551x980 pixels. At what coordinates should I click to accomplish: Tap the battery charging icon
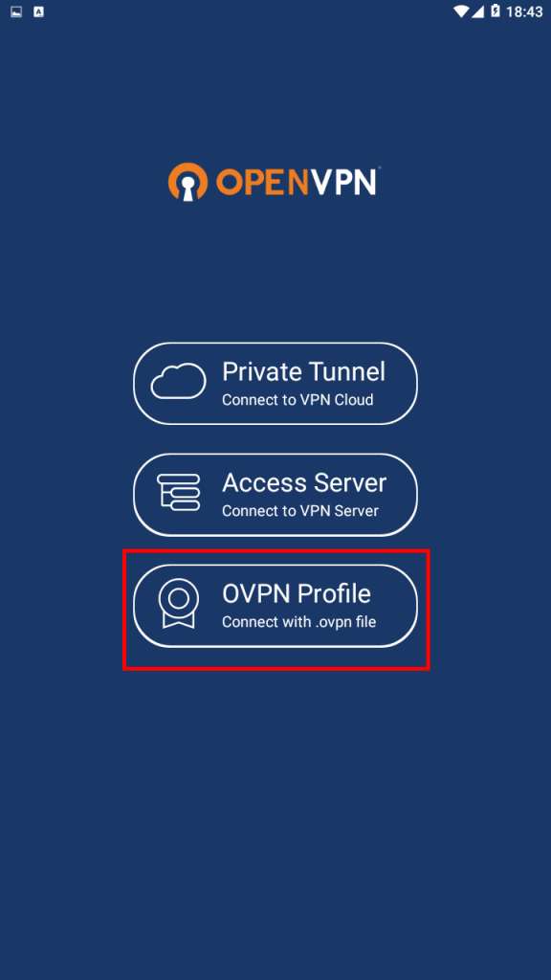tap(496, 11)
